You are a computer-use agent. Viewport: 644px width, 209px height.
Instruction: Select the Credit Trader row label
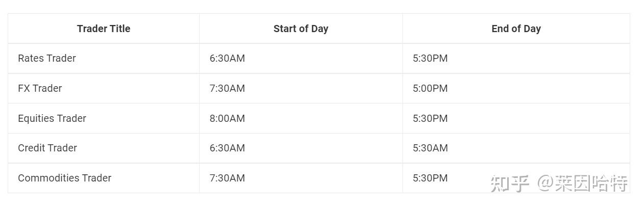click(x=47, y=148)
